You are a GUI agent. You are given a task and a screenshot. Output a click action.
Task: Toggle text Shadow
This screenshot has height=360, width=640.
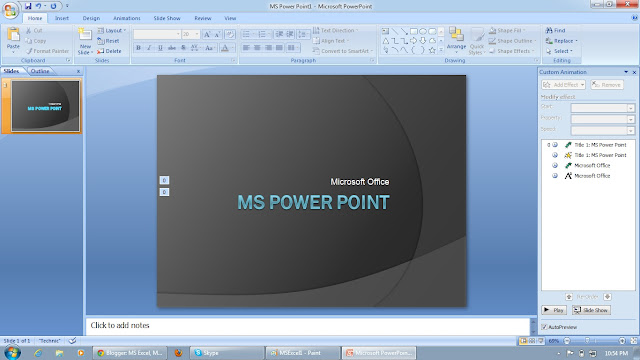point(183,48)
